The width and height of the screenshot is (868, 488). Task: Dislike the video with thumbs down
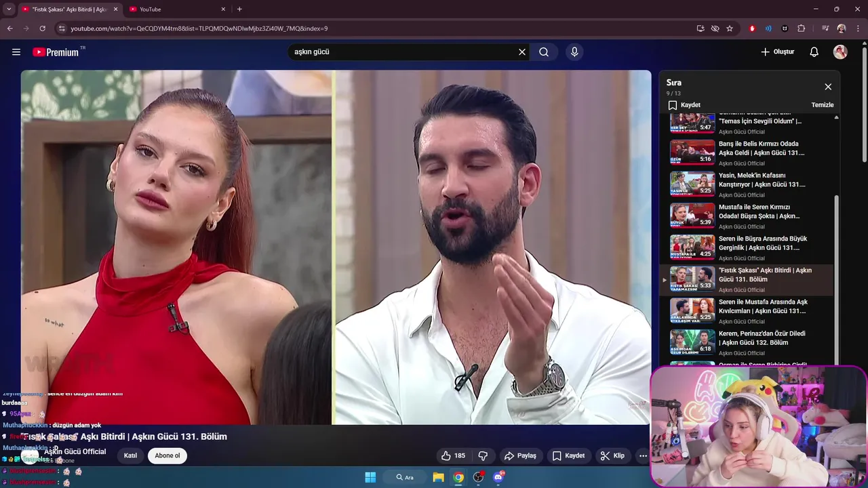coord(484,456)
